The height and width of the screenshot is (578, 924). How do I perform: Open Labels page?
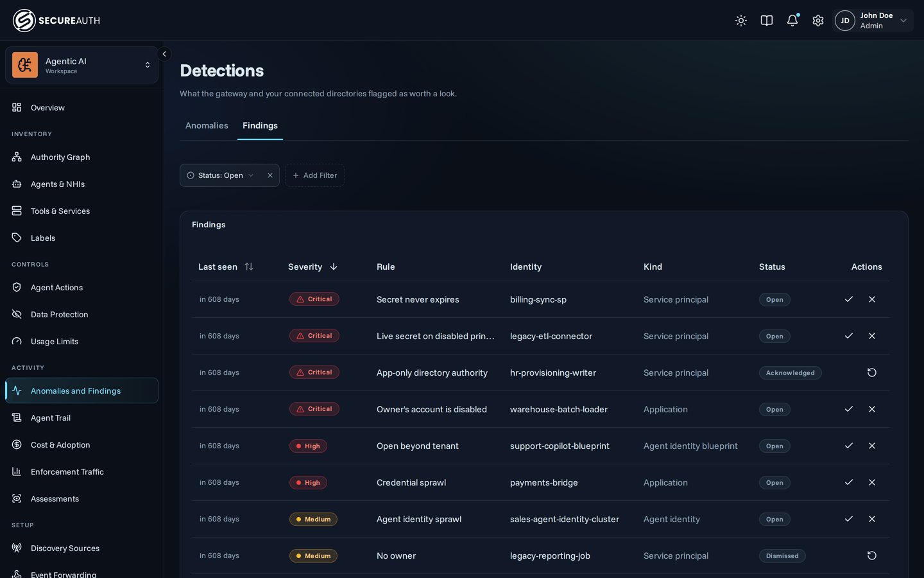(82, 238)
